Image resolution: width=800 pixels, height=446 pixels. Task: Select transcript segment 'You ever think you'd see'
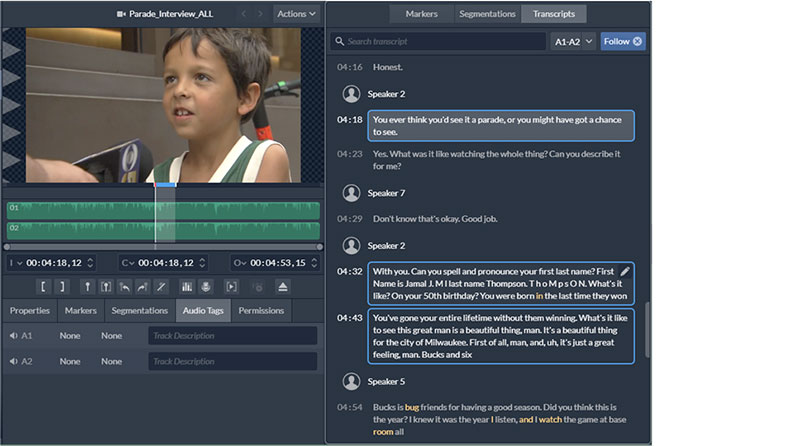click(501, 126)
